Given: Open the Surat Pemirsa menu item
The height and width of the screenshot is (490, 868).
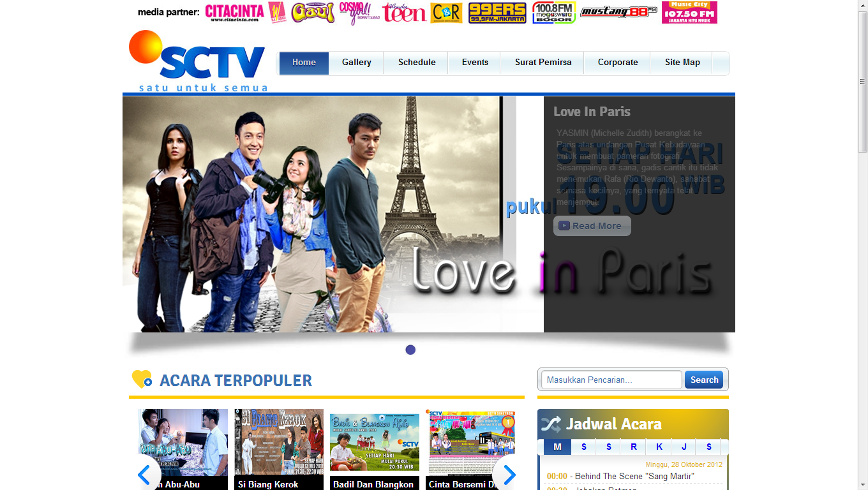Looking at the screenshot, I should pos(543,63).
